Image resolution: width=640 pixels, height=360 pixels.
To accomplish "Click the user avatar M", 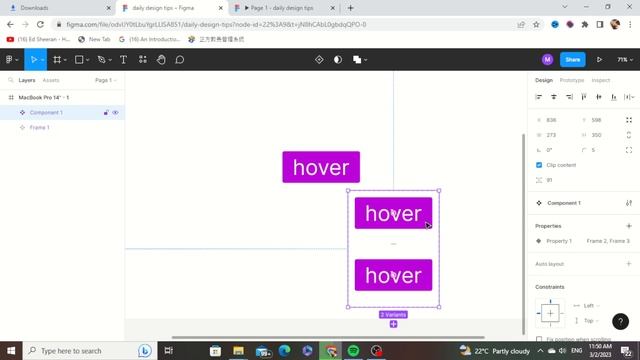I will pos(547,60).
